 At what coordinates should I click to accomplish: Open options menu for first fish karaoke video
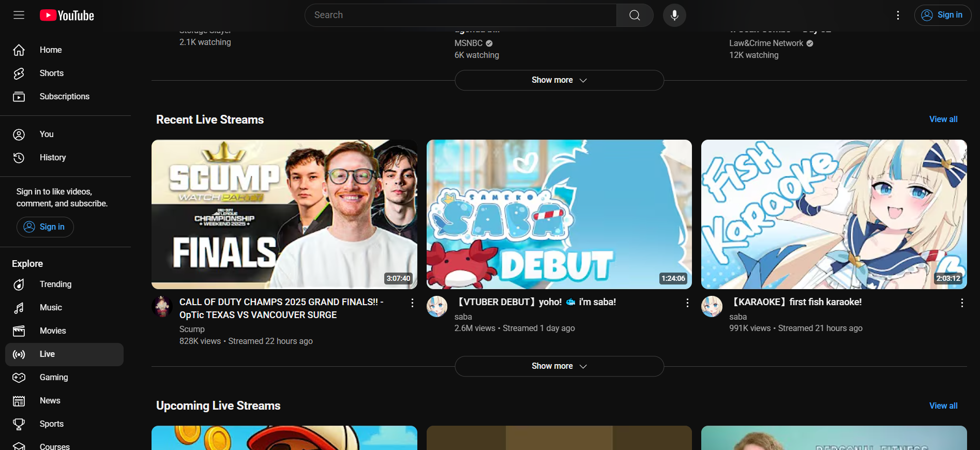[x=962, y=303]
